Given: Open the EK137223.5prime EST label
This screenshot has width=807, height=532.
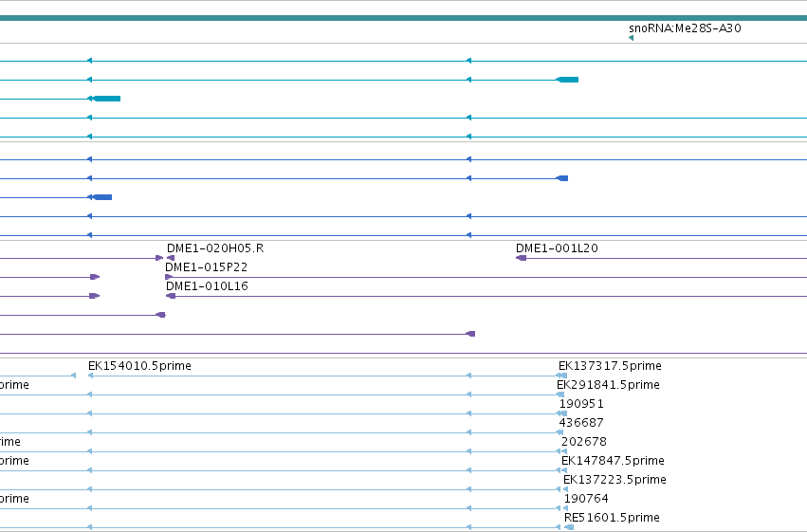Looking at the screenshot, I should (614, 480).
